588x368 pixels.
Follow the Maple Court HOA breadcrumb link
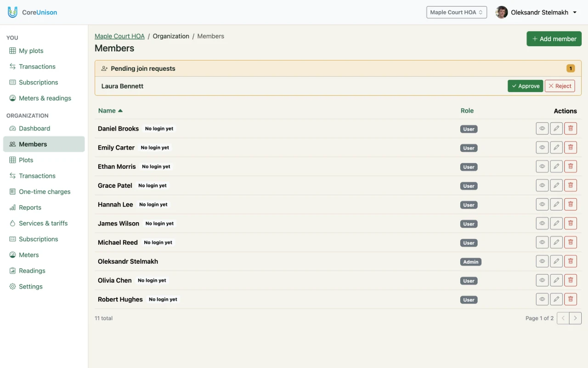(x=119, y=36)
